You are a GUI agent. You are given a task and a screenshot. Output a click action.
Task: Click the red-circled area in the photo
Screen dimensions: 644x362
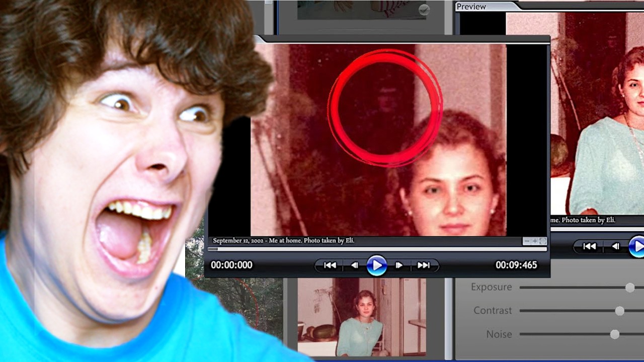coord(385,107)
